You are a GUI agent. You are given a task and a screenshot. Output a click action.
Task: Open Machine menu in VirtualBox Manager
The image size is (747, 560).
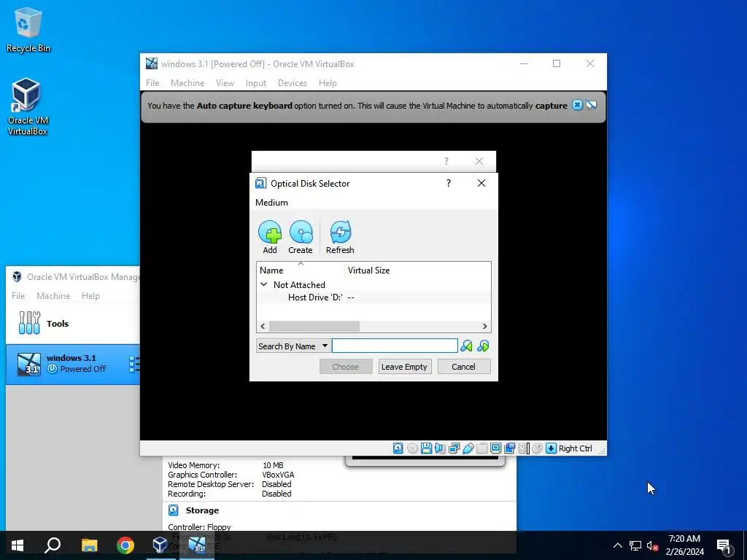(53, 296)
